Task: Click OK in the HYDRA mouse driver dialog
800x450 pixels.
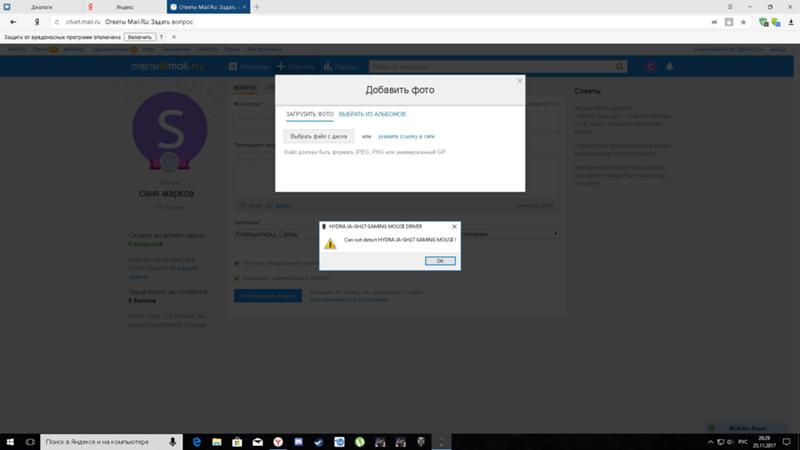Action: pyautogui.click(x=440, y=261)
